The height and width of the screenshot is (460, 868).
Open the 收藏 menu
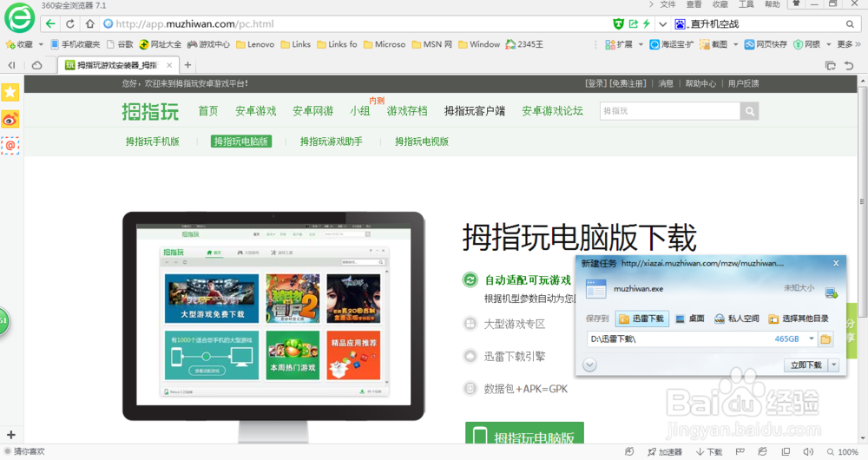(x=720, y=4)
